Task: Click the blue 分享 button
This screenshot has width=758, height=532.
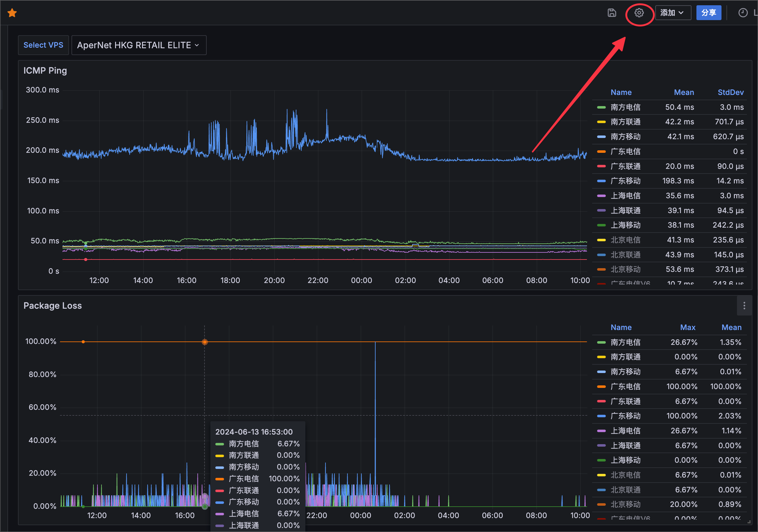Action: click(x=709, y=13)
